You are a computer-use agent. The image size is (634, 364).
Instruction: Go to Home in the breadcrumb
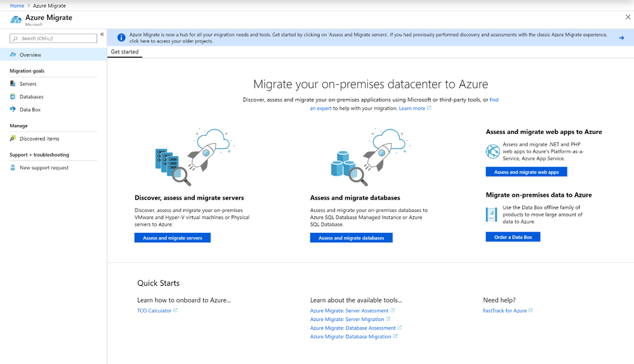pos(17,6)
